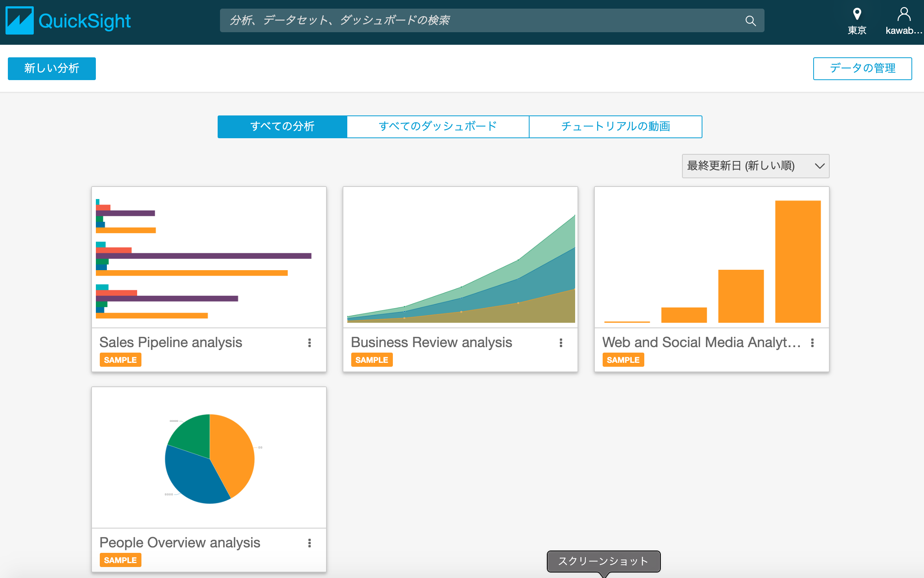The height and width of the screenshot is (578, 924).
Task: Open options menu for Web and Social Media
Action: click(812, 343)
